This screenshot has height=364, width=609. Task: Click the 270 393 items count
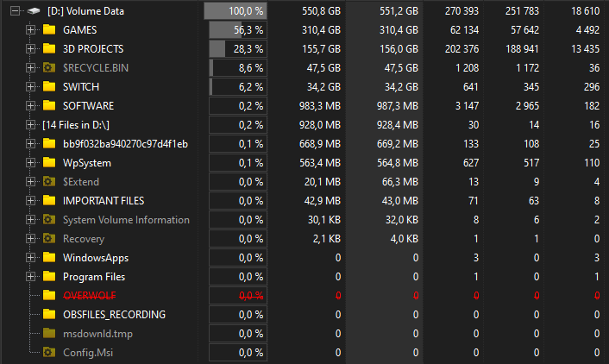(461, 11)
